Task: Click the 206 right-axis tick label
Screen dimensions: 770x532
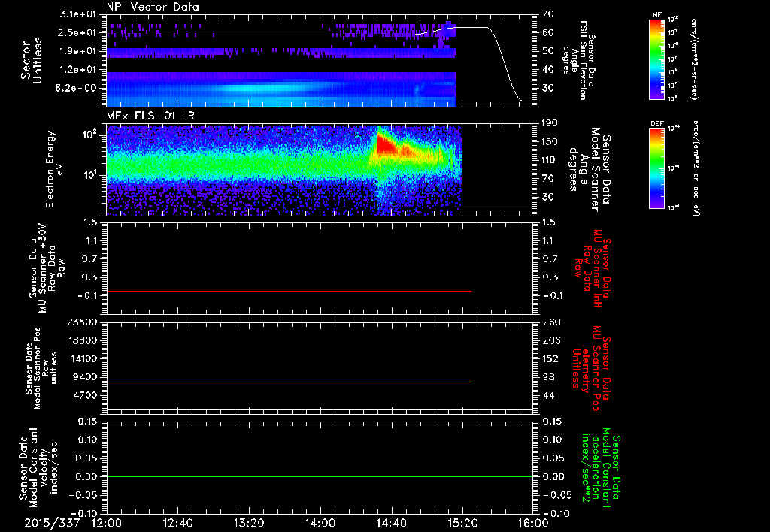Action: [x=550, y=340]
